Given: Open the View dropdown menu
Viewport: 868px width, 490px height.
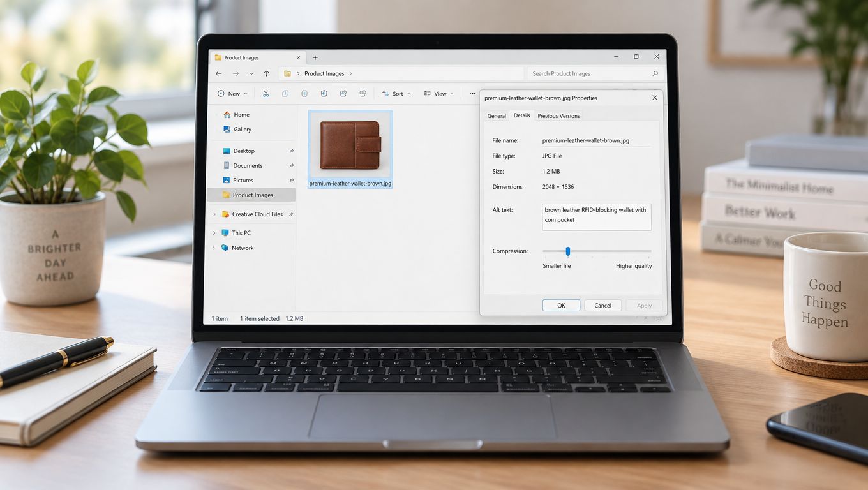Looking at the screenshot, I should [438, 94].
